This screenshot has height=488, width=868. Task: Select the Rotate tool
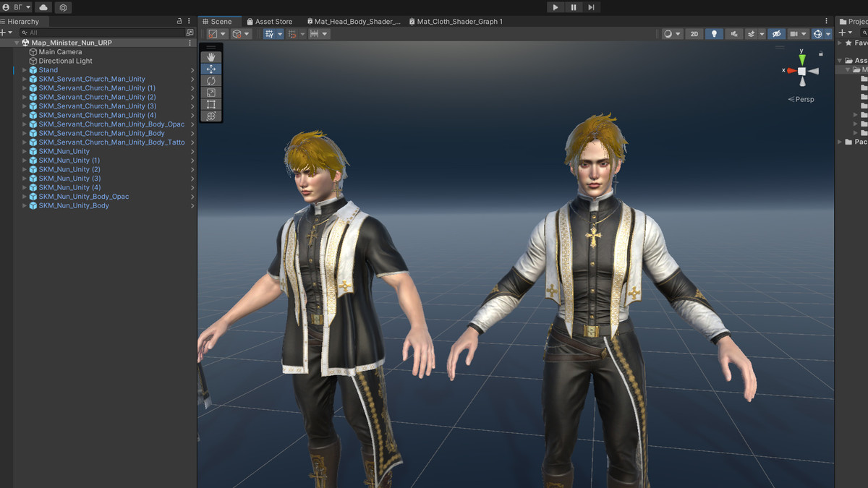[211, 81]
